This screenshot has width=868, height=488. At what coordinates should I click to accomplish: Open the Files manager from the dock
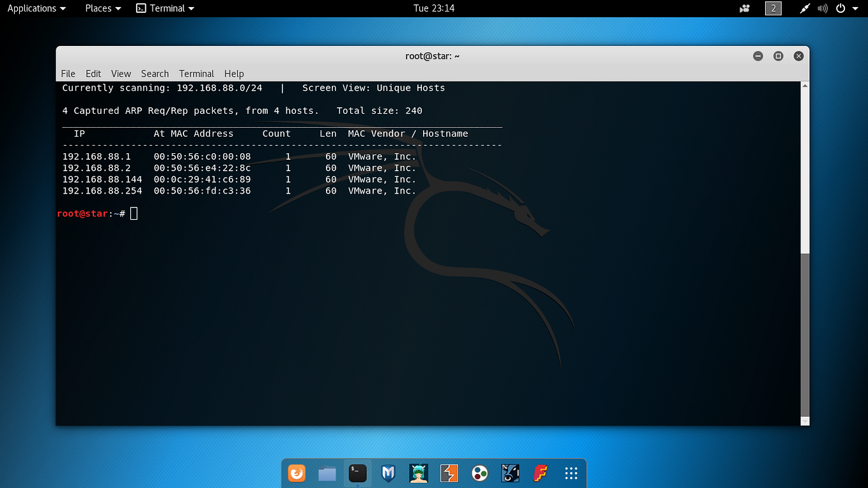coord(327,473)
